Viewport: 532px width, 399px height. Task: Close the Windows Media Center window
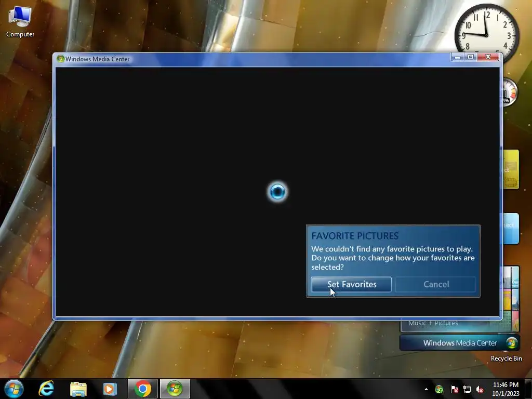point(488,57)
